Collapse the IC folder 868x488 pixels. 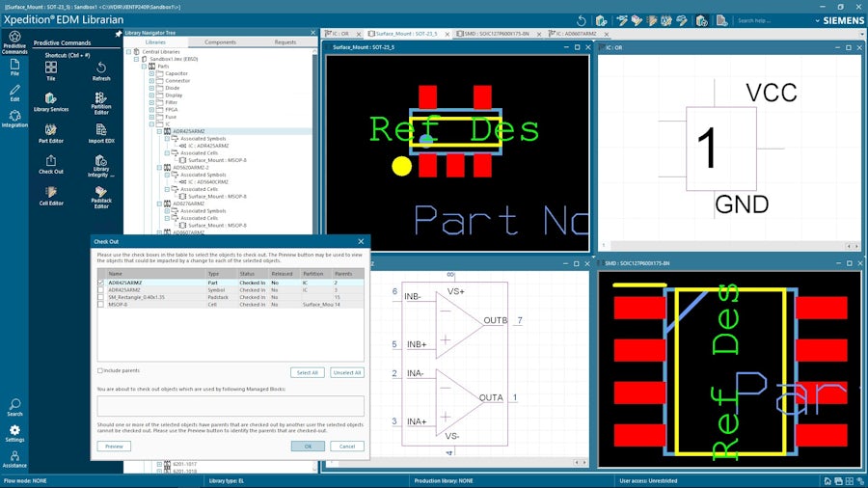151,124
